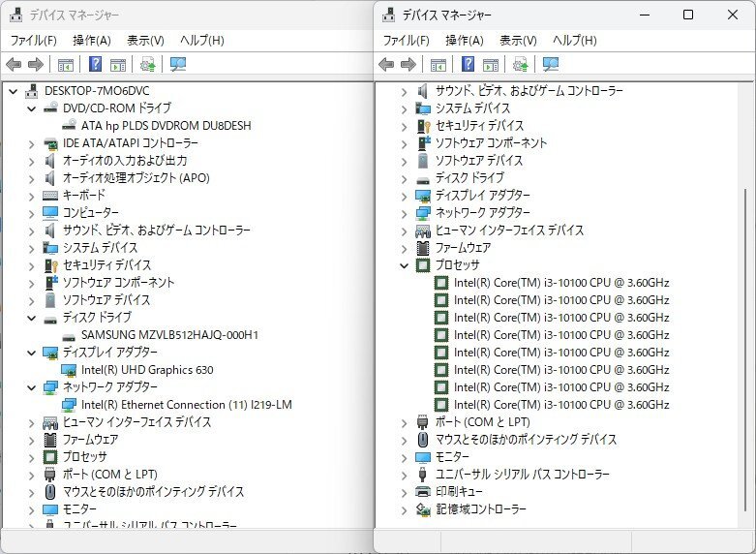Select last Intel Core i3-10100 CPU entry
Viewport: 756px width, 554px height.
coord(561,405)
